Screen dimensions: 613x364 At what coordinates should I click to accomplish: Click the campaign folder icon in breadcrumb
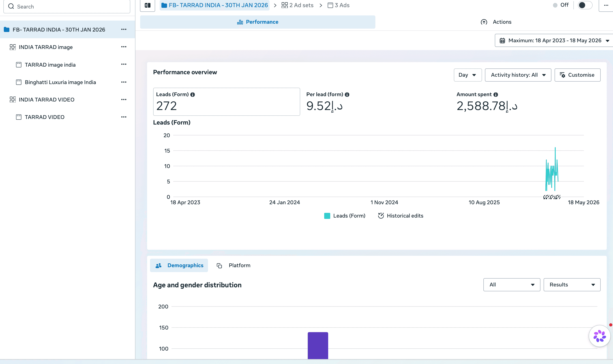tap(164, 5)
